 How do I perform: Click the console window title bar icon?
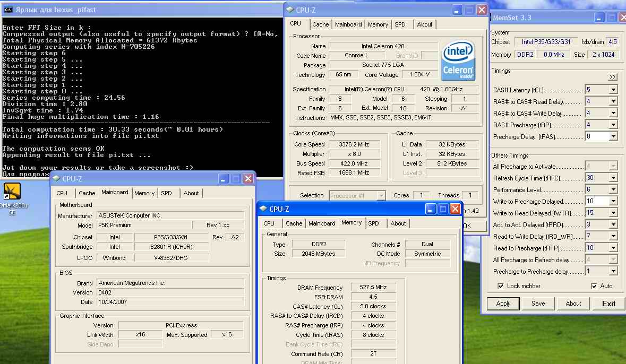pyautogui.click(x=8, y=10)
